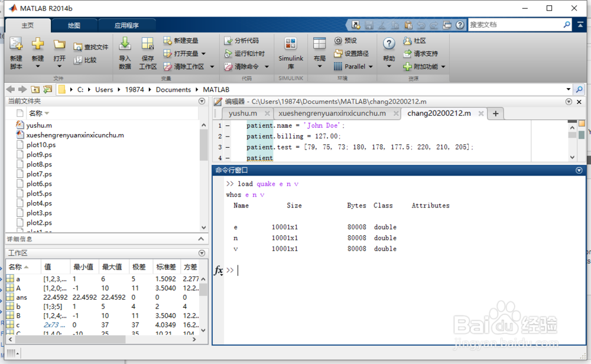Click the address bar search icon

point(579,89)
